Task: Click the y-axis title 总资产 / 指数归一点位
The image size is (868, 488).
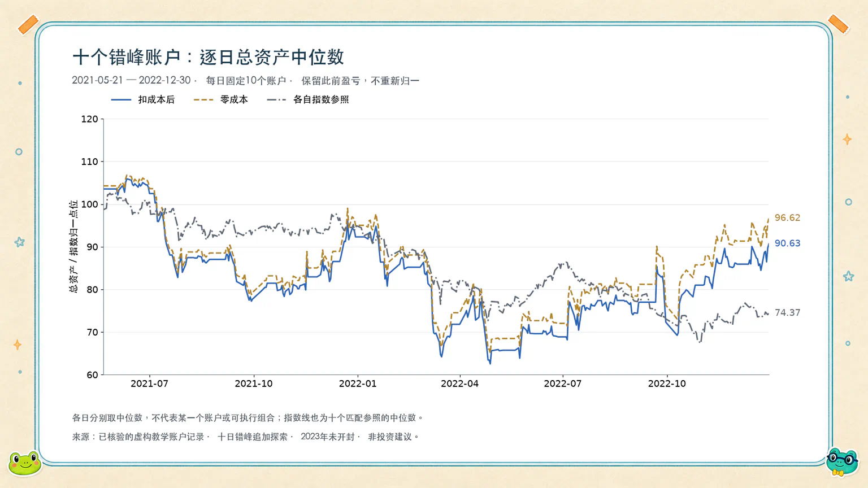Action: [73, 246]
